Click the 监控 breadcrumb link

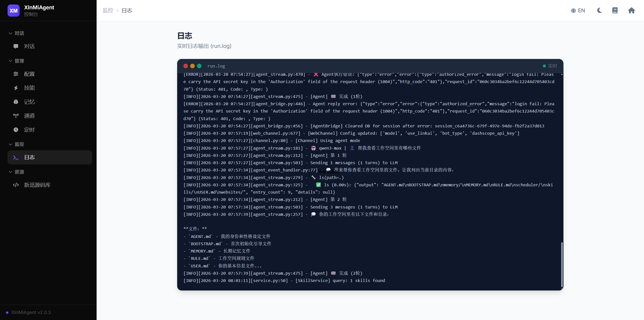coord(108,11)
